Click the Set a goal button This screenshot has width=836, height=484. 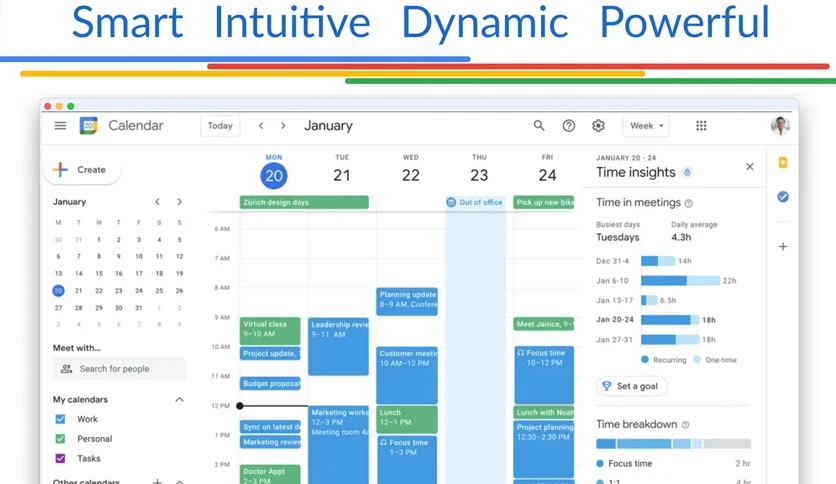pos(631,386)
